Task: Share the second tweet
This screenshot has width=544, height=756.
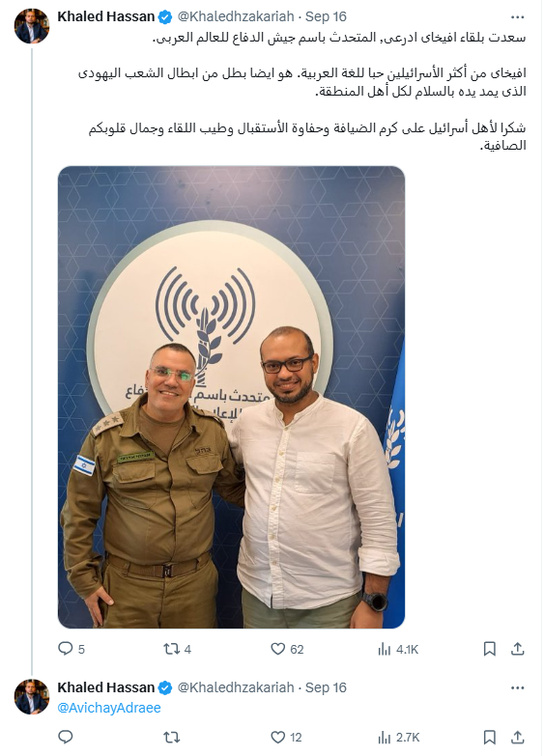Action: pos(518,737)
